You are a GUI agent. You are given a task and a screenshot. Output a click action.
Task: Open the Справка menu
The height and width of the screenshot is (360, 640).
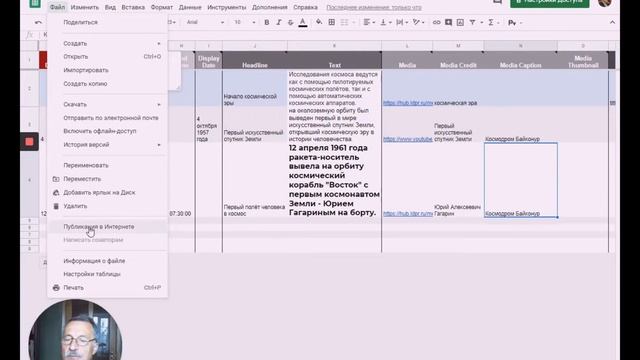click(x=305, y=7)
